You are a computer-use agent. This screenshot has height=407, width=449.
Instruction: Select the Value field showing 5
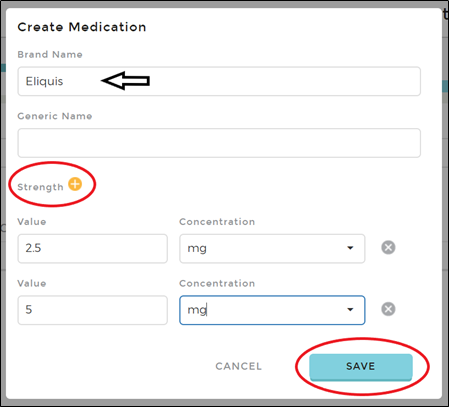(x=92, y=310)
